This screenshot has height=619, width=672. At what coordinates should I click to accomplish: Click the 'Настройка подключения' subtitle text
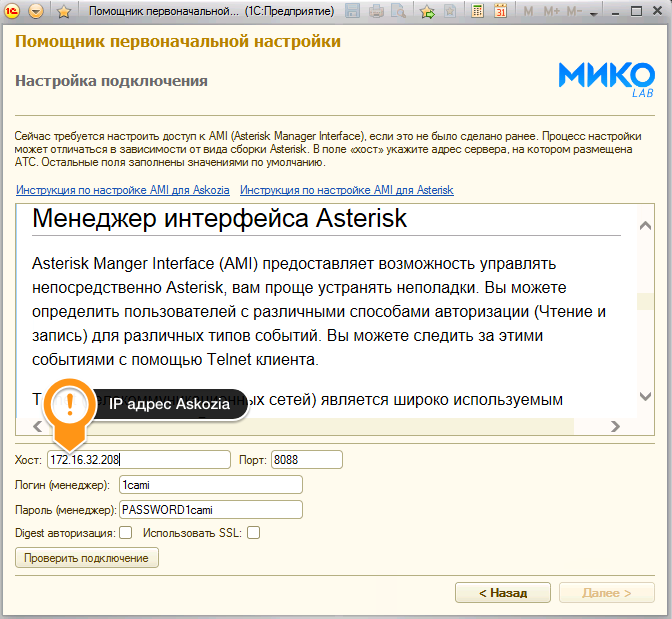point(111,81)
